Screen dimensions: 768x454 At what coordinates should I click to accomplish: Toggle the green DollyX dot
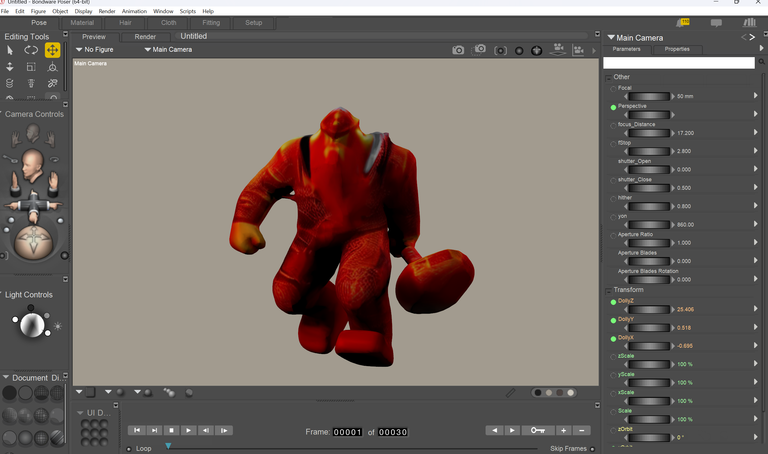613,339
